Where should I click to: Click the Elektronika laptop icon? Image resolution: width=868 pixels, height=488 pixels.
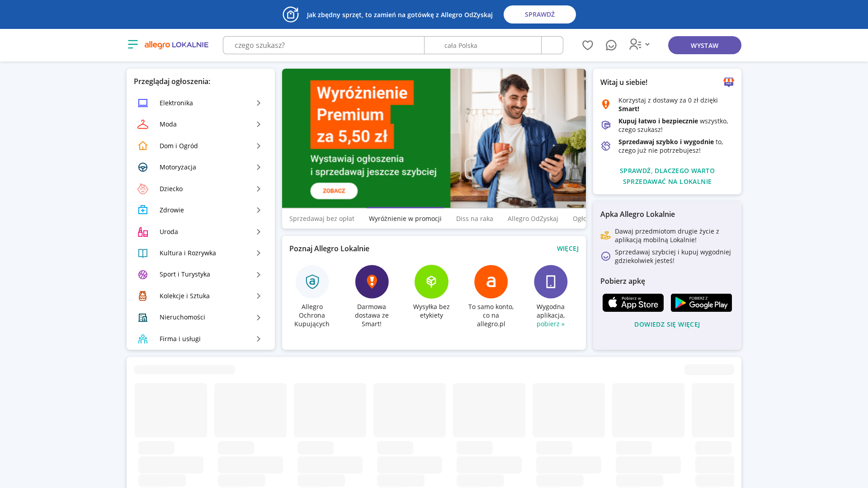pos(143,103)
